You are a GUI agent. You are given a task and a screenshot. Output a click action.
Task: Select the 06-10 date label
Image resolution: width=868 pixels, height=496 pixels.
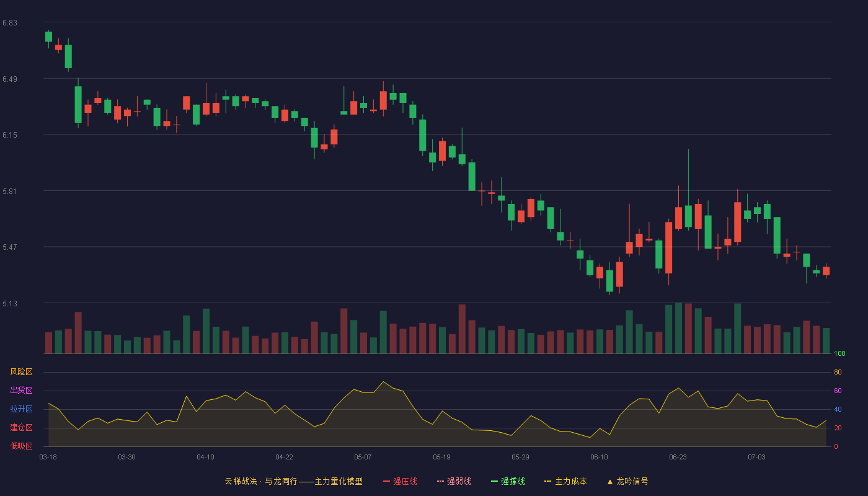(599, 457)
